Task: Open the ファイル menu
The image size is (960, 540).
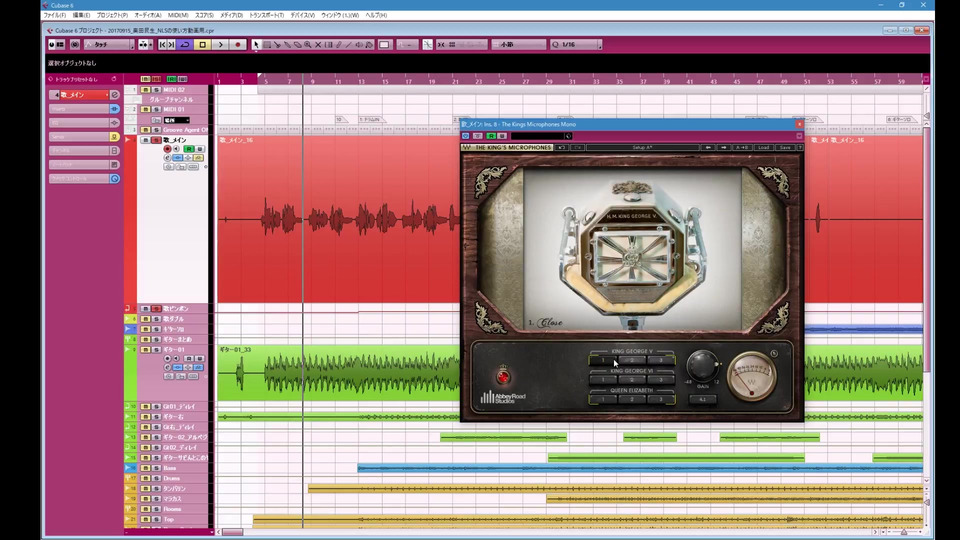Action: click(54, 15)
